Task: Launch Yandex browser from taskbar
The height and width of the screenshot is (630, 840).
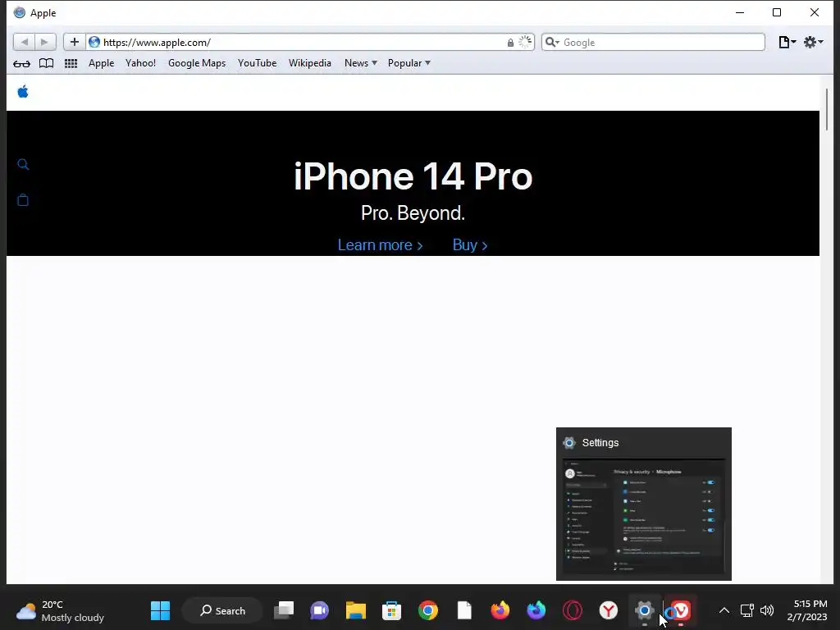Action: 608,610
